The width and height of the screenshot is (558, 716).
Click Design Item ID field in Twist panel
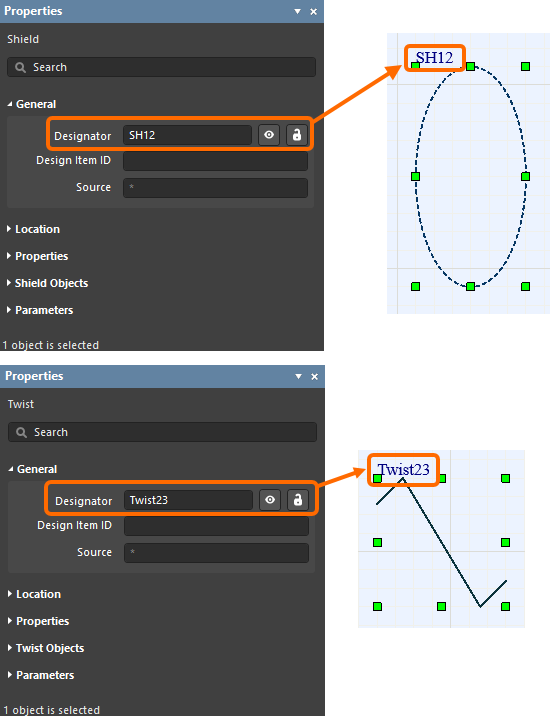216,526
